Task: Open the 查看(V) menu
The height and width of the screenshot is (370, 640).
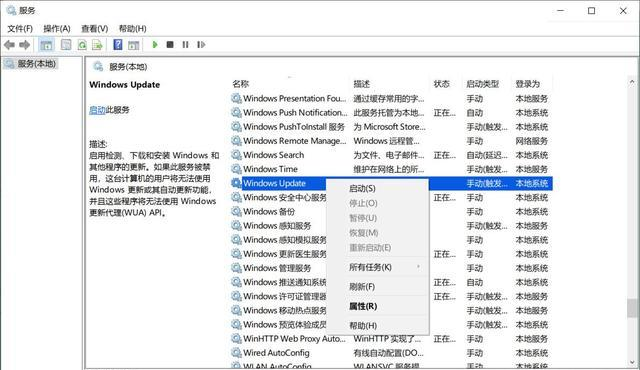Action: pos(94,29)
